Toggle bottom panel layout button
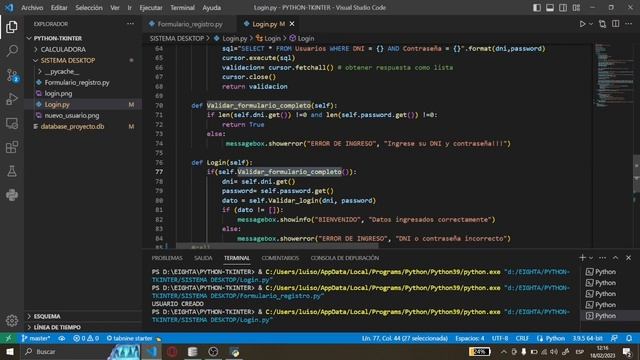This screenshot has height=360, width=640. coord(550,8)
